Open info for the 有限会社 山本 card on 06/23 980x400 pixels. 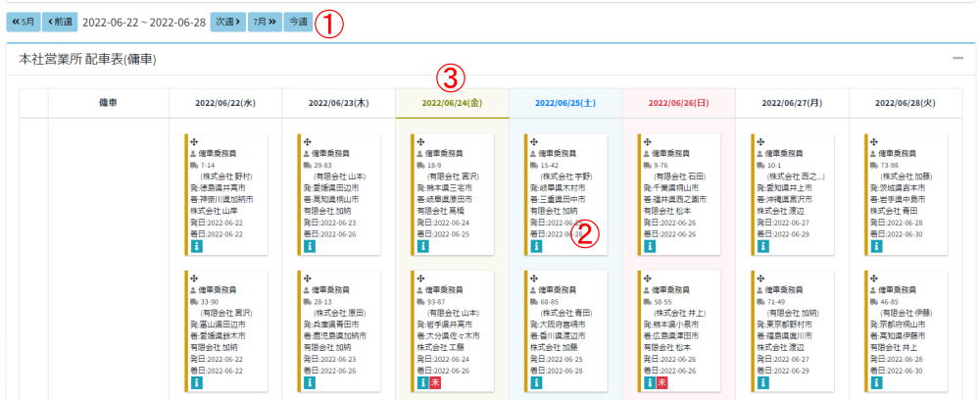point(310,247)
